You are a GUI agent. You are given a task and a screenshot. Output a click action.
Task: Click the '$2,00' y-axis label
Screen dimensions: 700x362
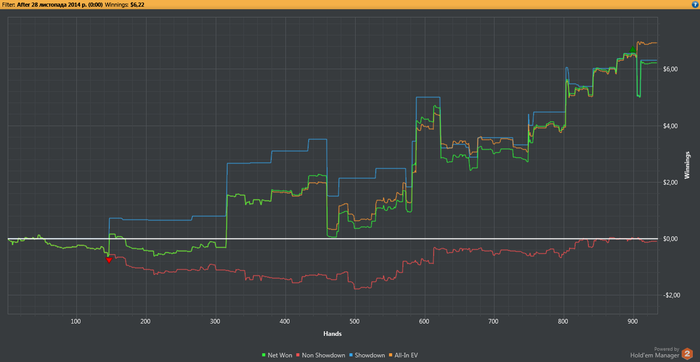672,182
